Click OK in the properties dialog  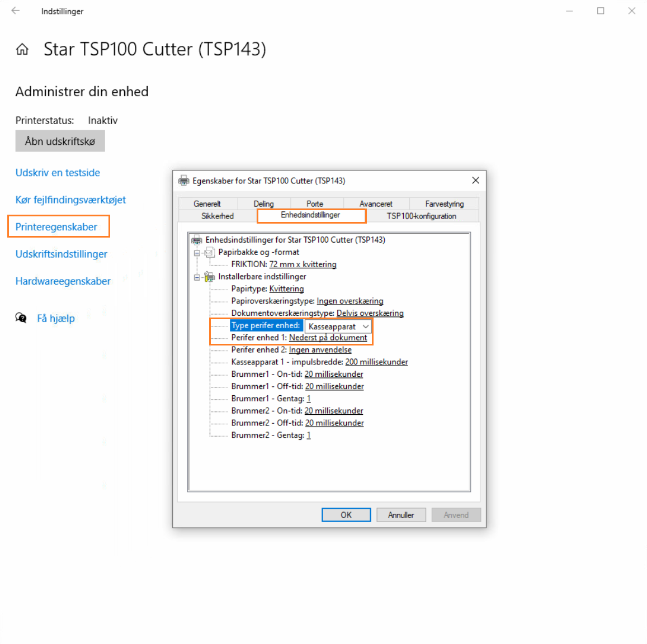[346, 515]
